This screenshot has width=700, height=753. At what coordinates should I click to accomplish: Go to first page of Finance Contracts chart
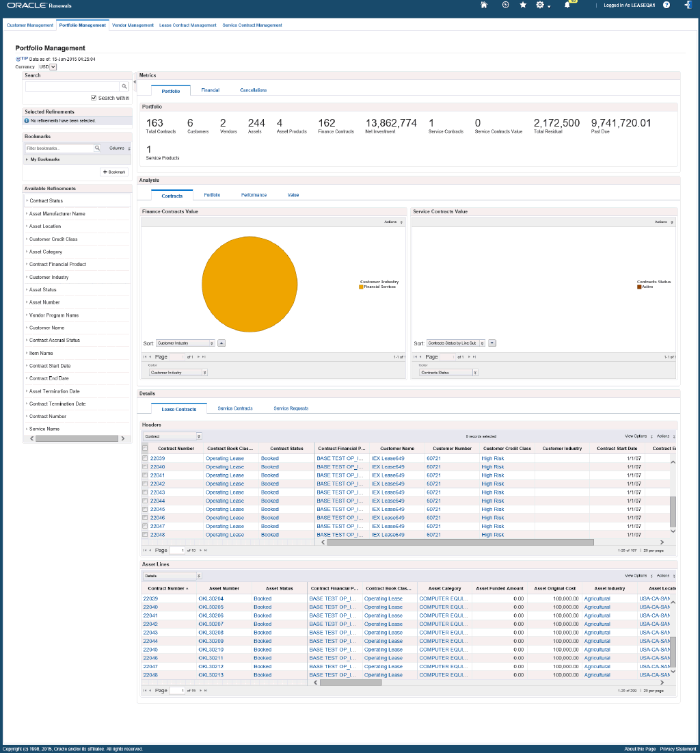[144, 357]
